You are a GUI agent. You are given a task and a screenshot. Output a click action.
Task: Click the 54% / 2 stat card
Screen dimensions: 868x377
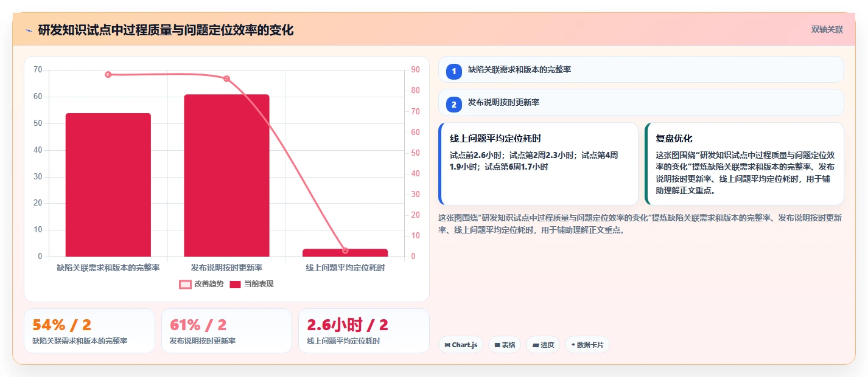click(x=89, y=331)
